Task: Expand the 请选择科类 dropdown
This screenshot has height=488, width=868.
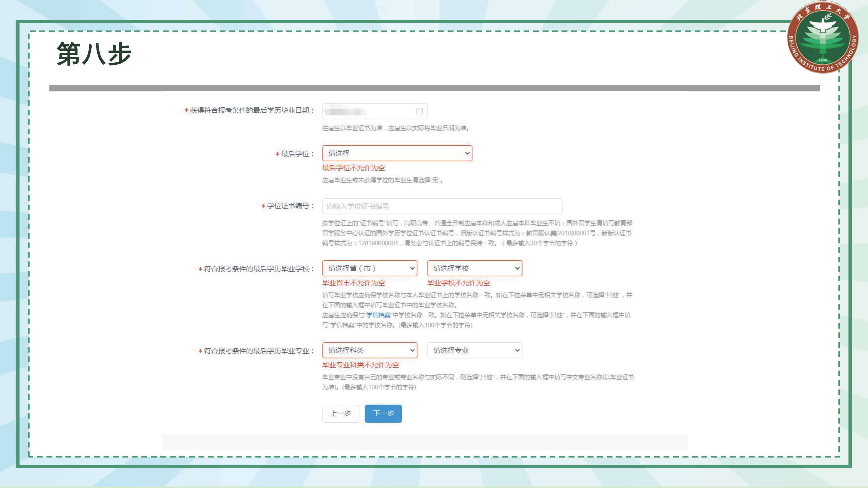Action: pos(370,350)
